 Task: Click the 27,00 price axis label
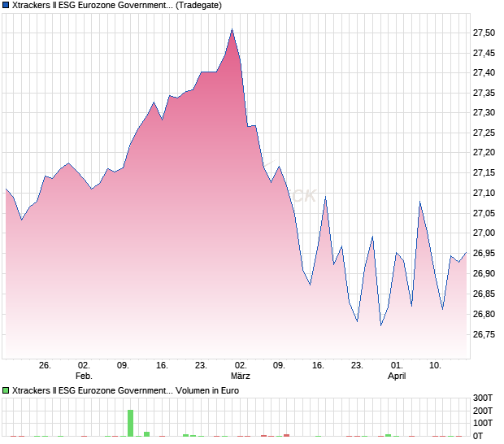pos(484,233)
